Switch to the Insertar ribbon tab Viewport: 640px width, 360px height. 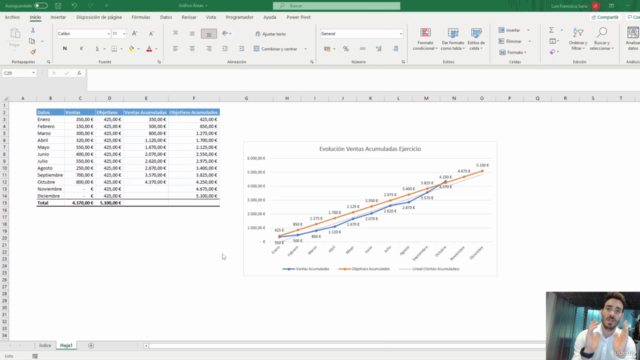58,17
